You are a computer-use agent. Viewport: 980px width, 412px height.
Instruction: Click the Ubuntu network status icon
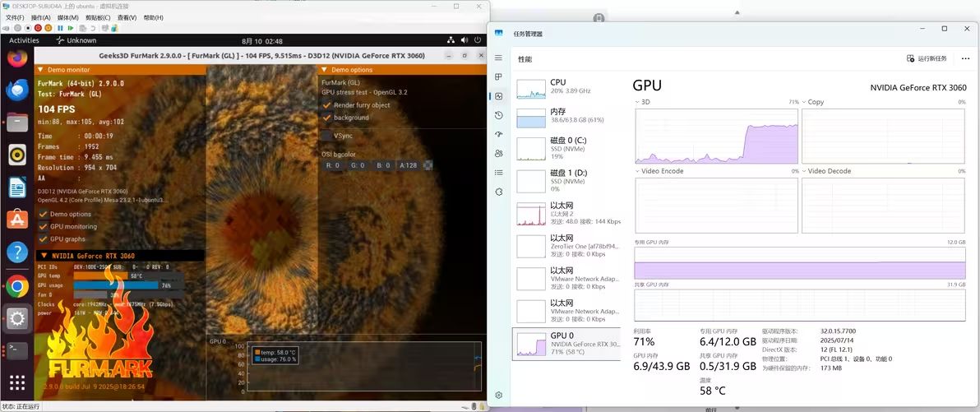(451, 40)
